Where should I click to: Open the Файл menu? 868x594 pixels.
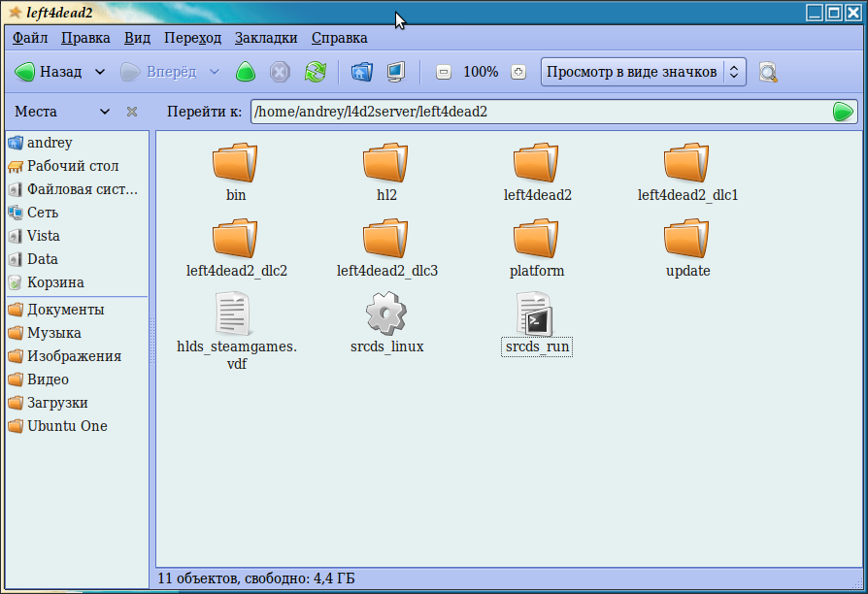click(x=30, y=38)
